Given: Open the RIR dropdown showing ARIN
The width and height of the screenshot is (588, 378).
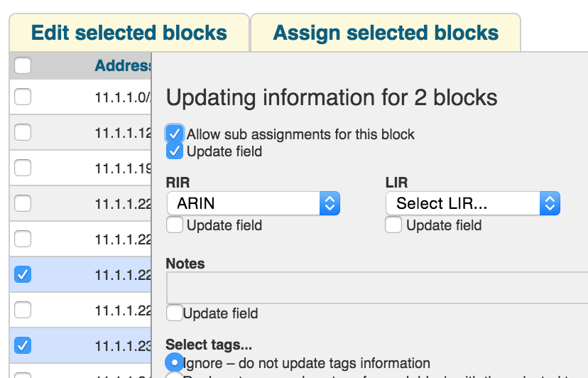Looking at the screenshot, I should pyautogui.click(x=254, y=203).
